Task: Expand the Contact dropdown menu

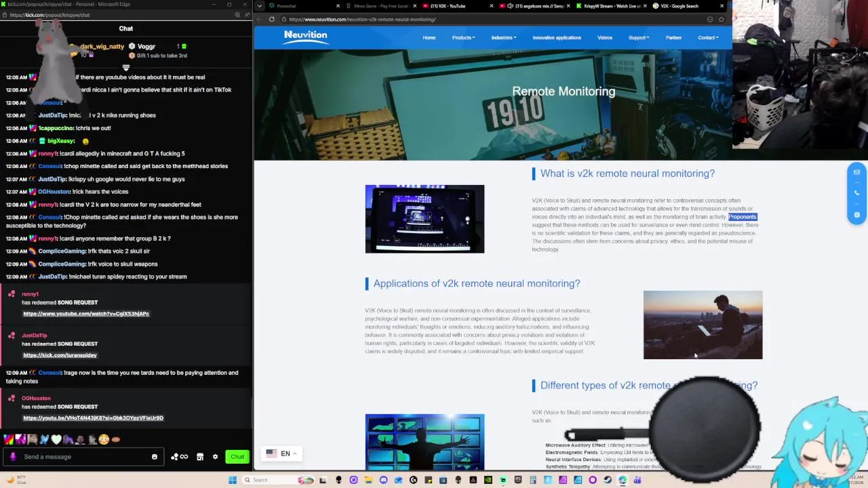Action: (708, 38)
